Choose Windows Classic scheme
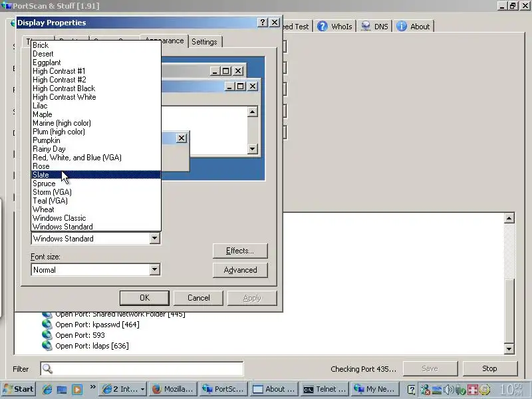 96,218
